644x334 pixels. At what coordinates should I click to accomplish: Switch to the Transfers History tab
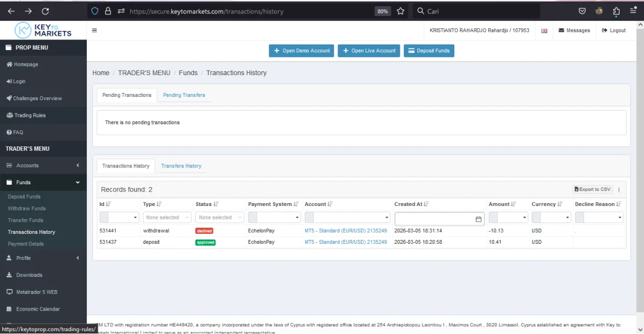pyautogui.click(x=181, y=166)
